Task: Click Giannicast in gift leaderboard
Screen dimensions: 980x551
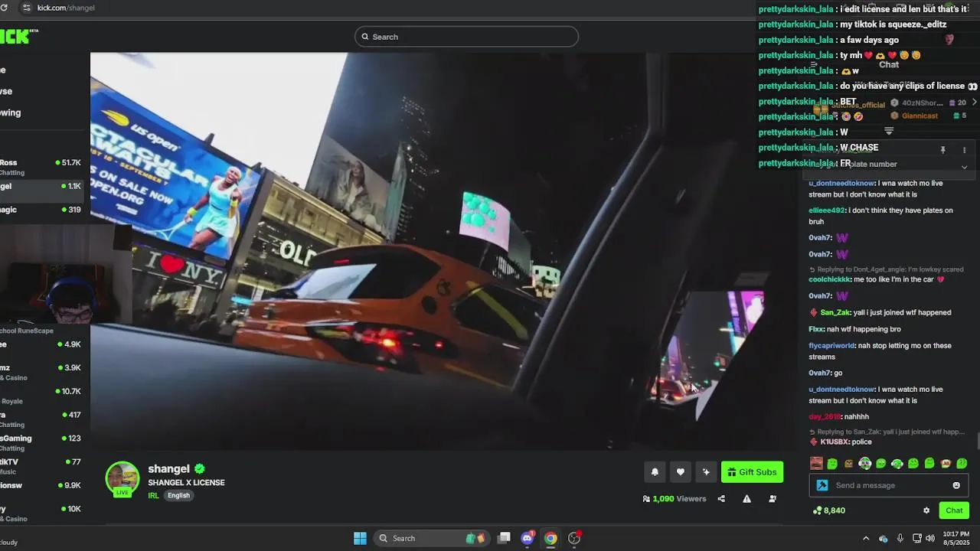Action: pyautogui.click(x=920, y=116)
